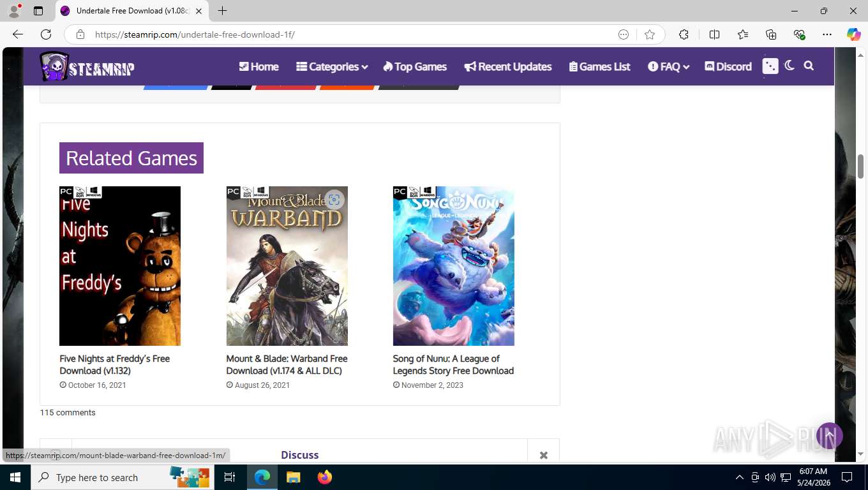Viewport: 868px width, 490px height.
Task: Click the address bar URL
Action: click(x=195, y=34)
